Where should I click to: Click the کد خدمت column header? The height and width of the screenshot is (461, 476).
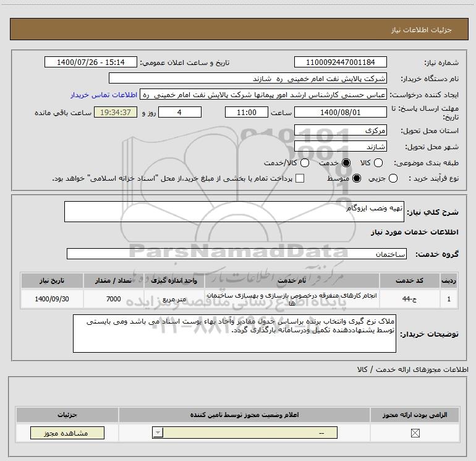point(409,280)
